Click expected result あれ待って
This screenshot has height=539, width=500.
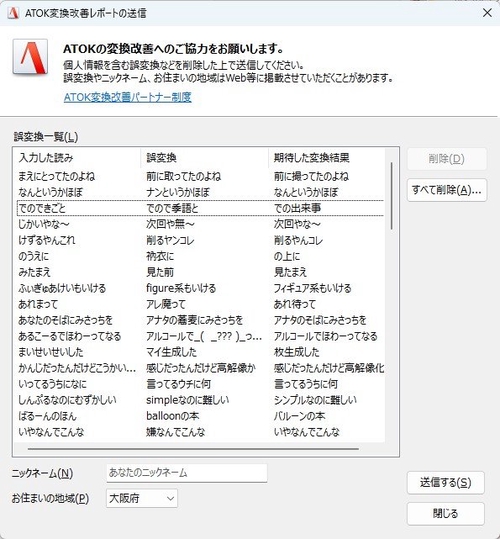pyautogui.click(x=295, y=304)
